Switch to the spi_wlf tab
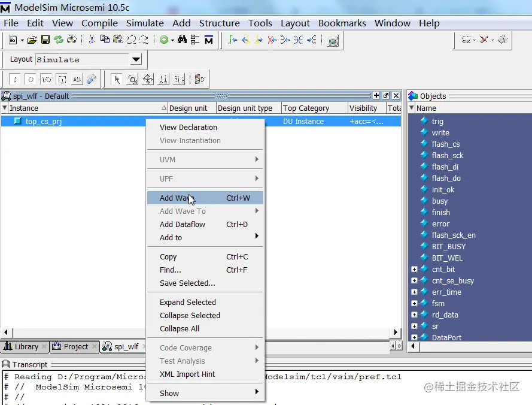The width and height of the screenshot is (532, 405). 124,346
